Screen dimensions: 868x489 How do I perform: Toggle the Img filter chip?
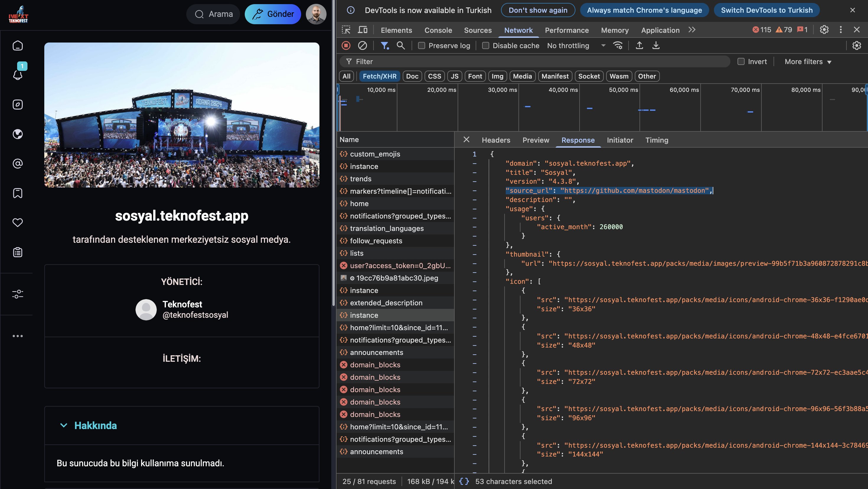pyautogui.click(x=497, y=76)
